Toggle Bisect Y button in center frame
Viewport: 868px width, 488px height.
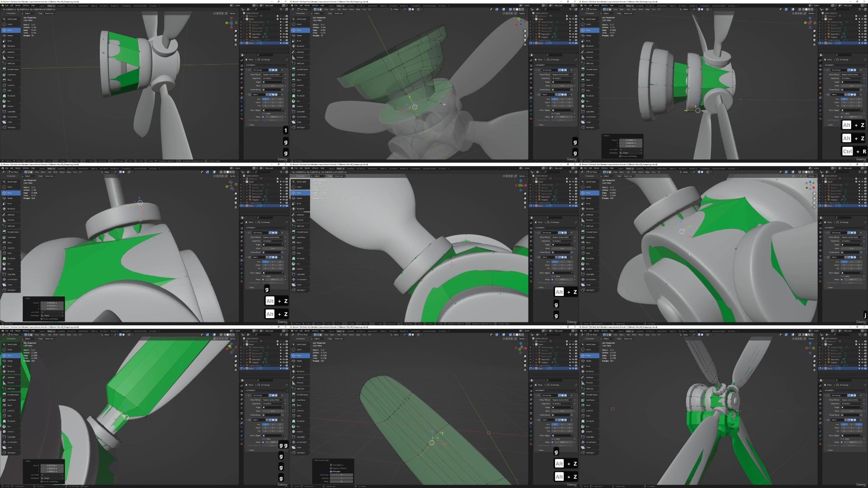tap(562, 265)
